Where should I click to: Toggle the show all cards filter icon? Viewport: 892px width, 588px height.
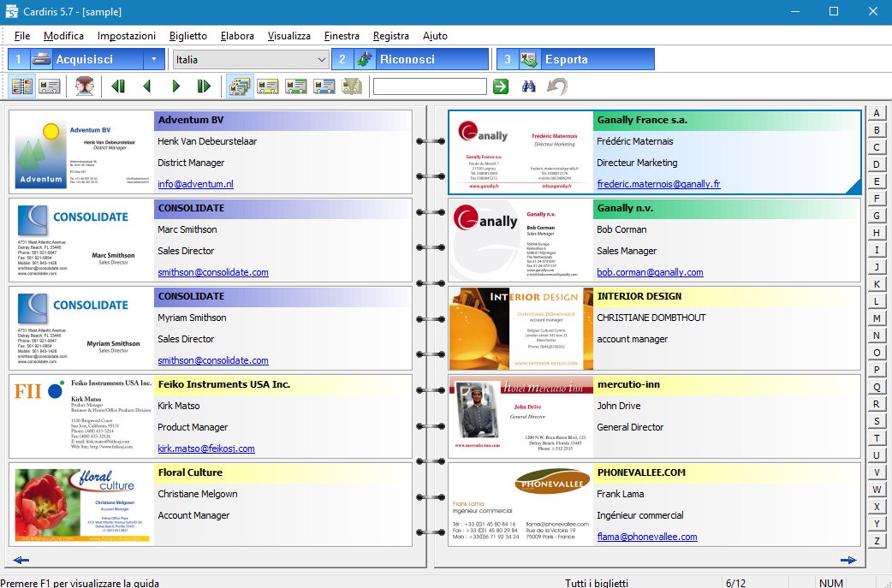point(240,86)
